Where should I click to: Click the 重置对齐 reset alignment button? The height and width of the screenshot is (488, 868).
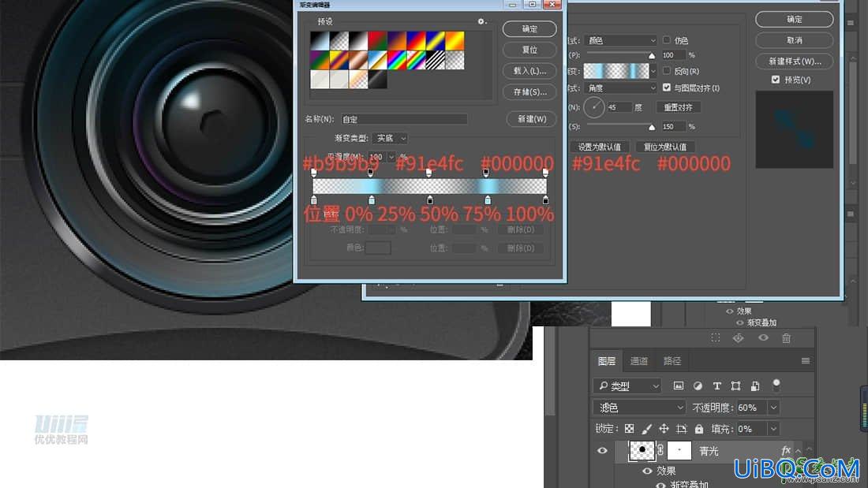coord(678,107)
